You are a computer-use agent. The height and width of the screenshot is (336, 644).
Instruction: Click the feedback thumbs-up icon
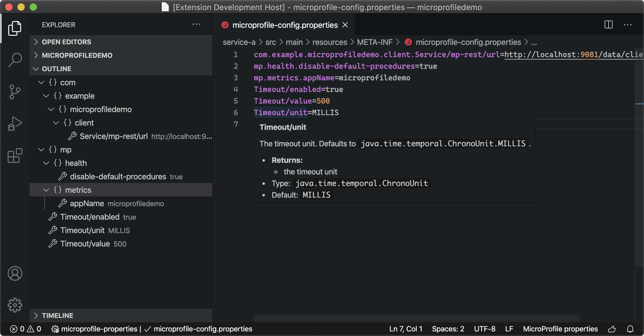(612, 329)
